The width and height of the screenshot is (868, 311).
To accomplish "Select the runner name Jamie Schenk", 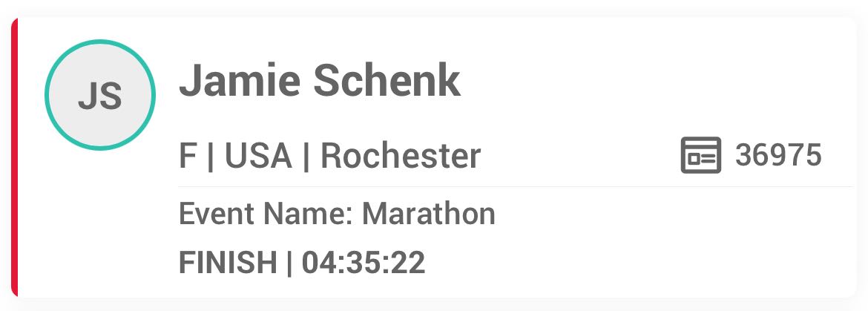I will tap(320, 81).
